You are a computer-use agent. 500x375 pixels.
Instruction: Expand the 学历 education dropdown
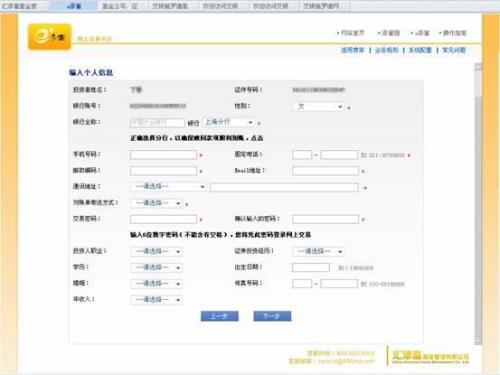[156, 267]
